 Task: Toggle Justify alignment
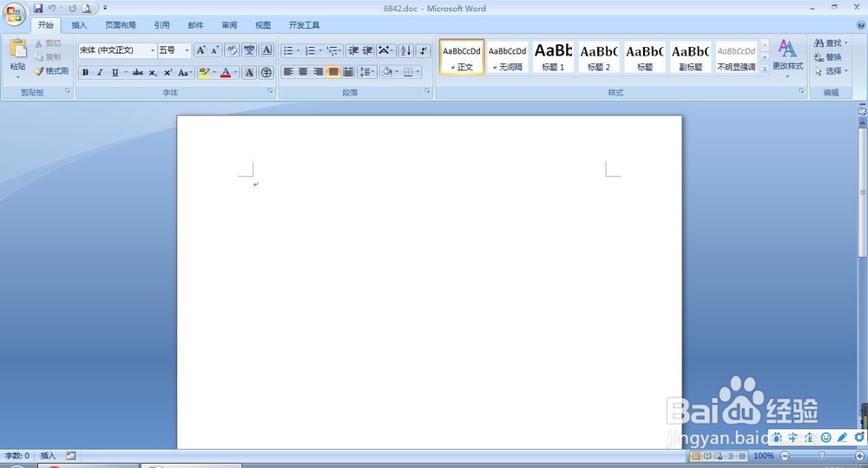(x=333, y=72)
